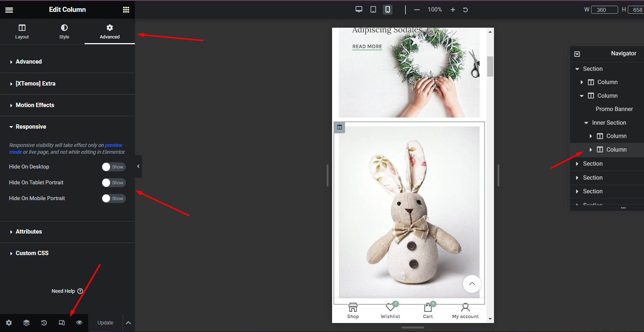Expand the highlighted Column in Navigator
The width and height of the screenshot is (644, 332).
click(590, 150)
